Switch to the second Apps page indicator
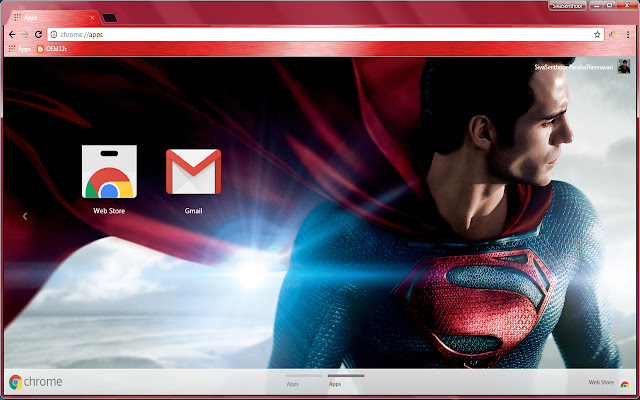This screenshot has height=400, width=640. point(346,381)
